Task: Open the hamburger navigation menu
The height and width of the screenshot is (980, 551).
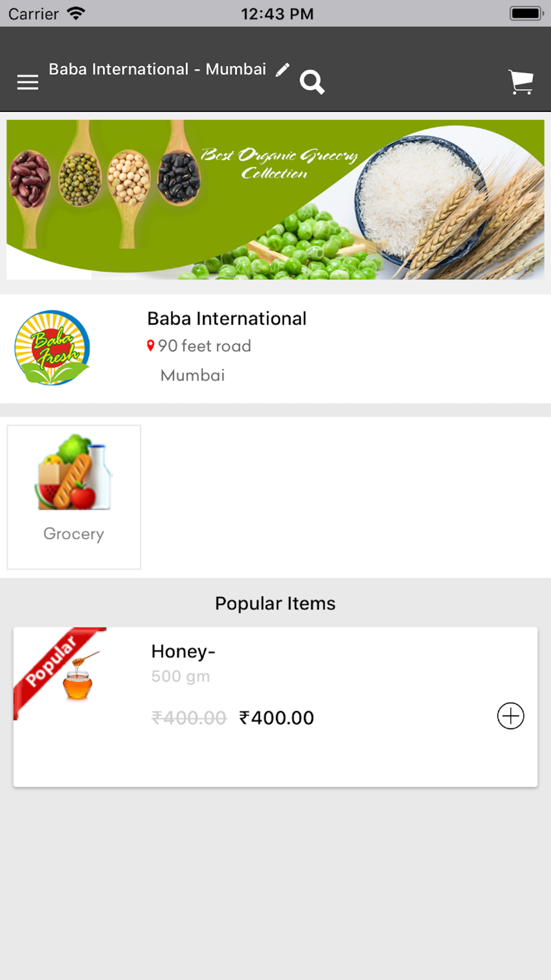Action: 28,83
